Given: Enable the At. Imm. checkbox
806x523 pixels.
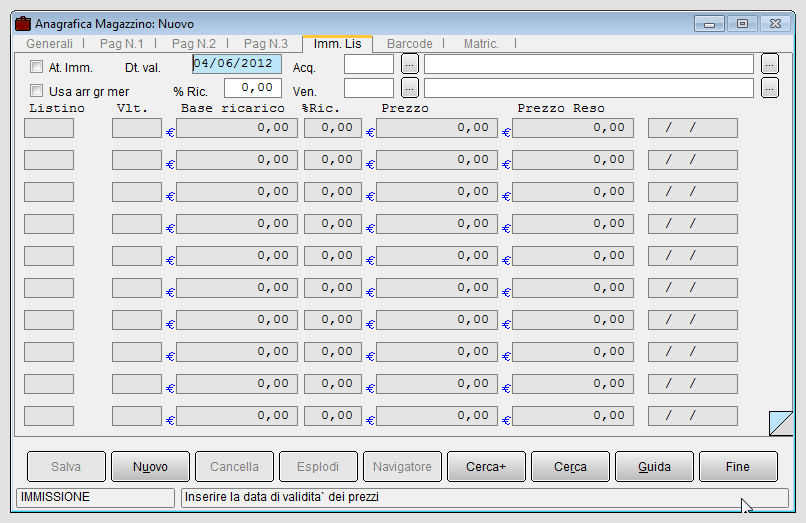Looking at the screenshot, I should click(36, 67).
